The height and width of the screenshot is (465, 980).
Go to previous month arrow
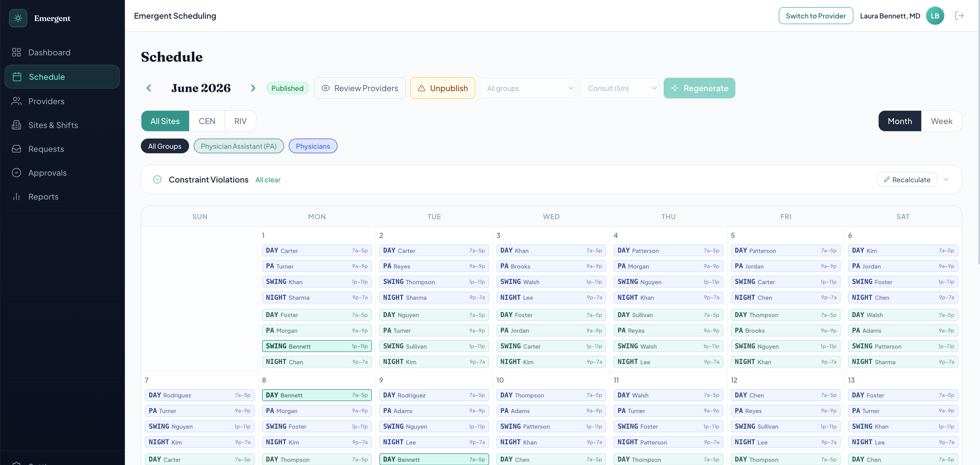pos(149,88)
